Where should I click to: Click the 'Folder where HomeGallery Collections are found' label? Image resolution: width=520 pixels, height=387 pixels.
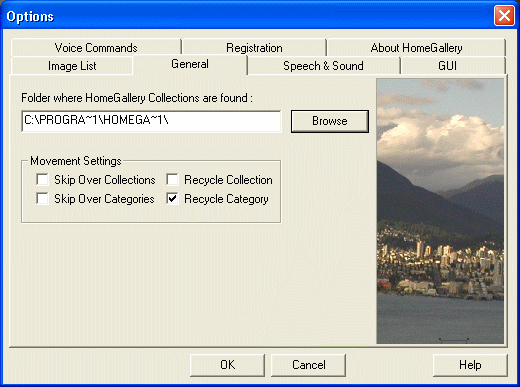click(x=137, y=98)
